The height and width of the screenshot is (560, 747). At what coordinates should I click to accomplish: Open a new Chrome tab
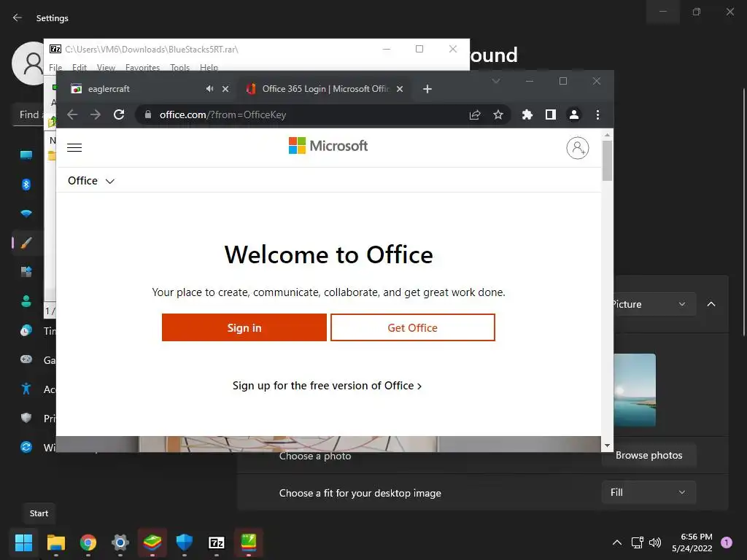coord(427,89)
